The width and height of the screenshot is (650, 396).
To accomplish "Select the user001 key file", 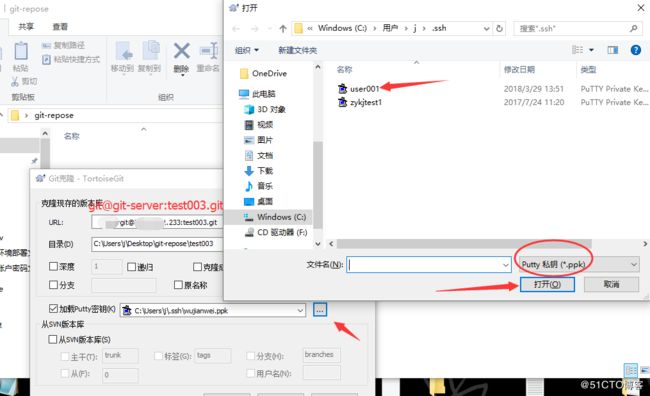I will pos(359,88).
